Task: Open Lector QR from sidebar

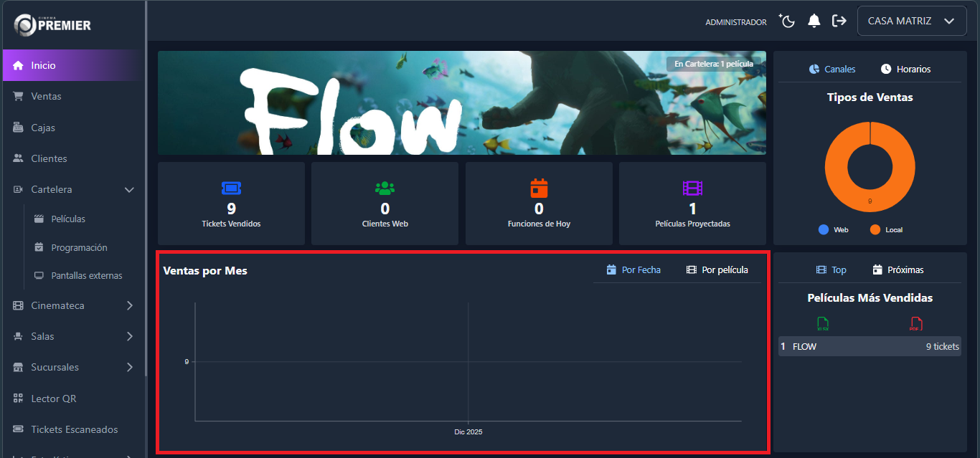Action: coord(53,399)
